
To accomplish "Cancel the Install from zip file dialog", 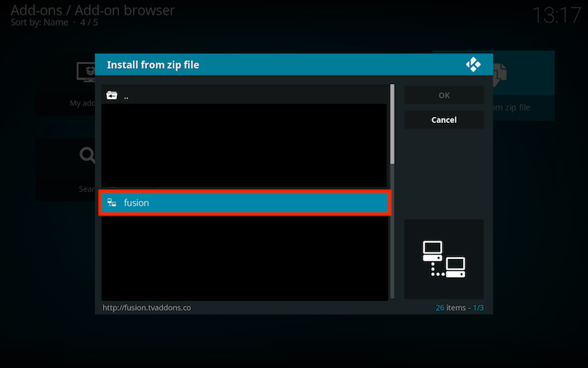I will [444, 120].
